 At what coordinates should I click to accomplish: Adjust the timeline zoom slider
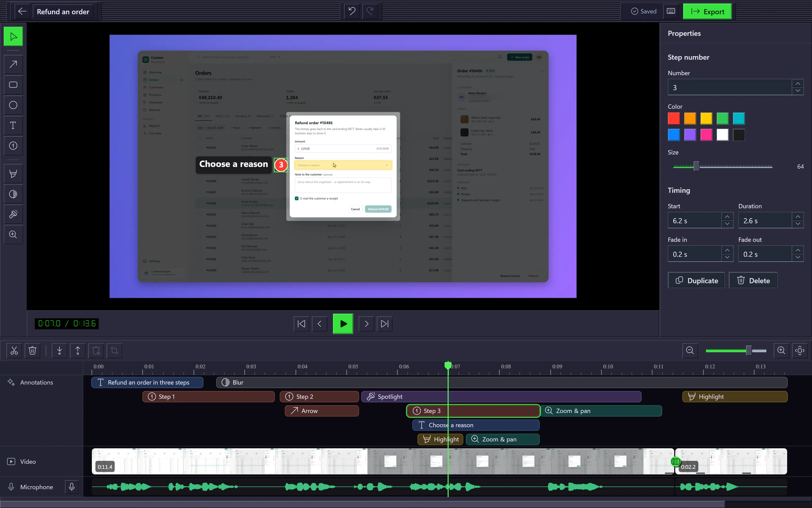tap(749, 351)
